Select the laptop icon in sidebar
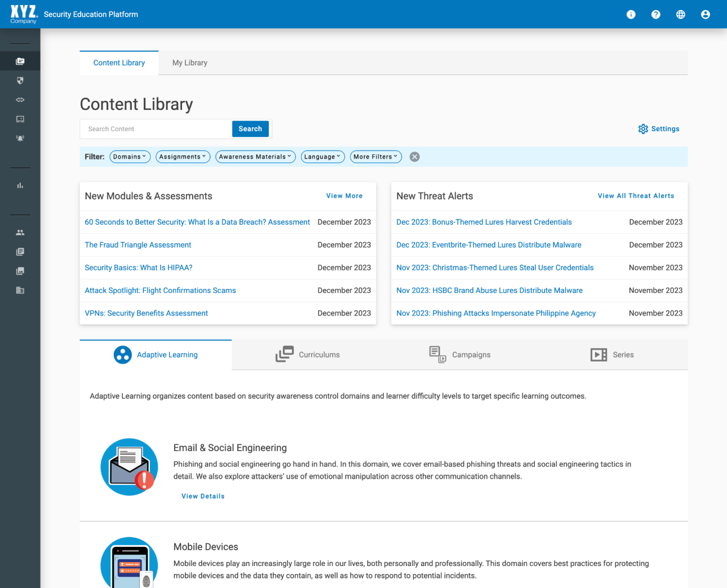This screenshot has width=727, height=588. tap(20, 119)
